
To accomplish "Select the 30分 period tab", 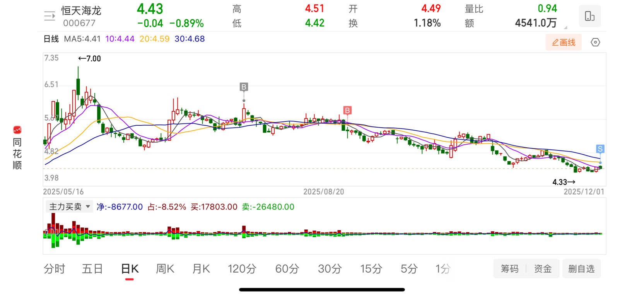I will (330, 269).
